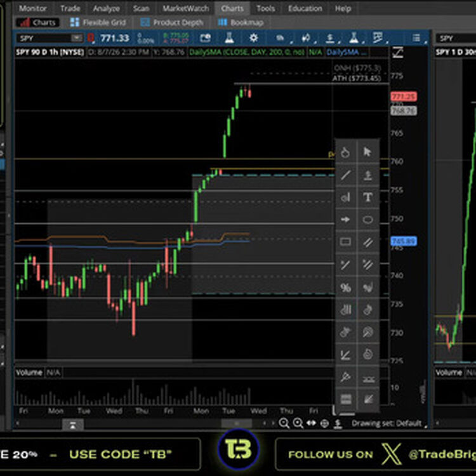
Task: Click the horizontal expand arrows icon
Action: (312, 423)
